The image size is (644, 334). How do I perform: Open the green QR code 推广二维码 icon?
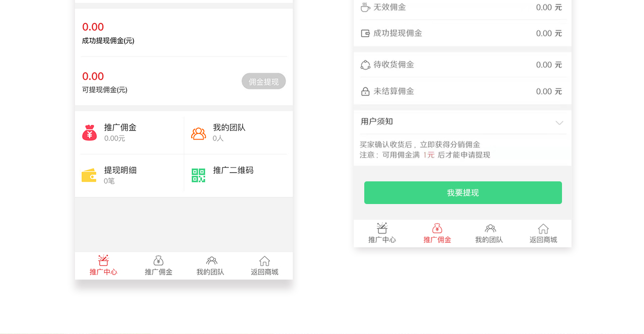[x=198, y=175]
